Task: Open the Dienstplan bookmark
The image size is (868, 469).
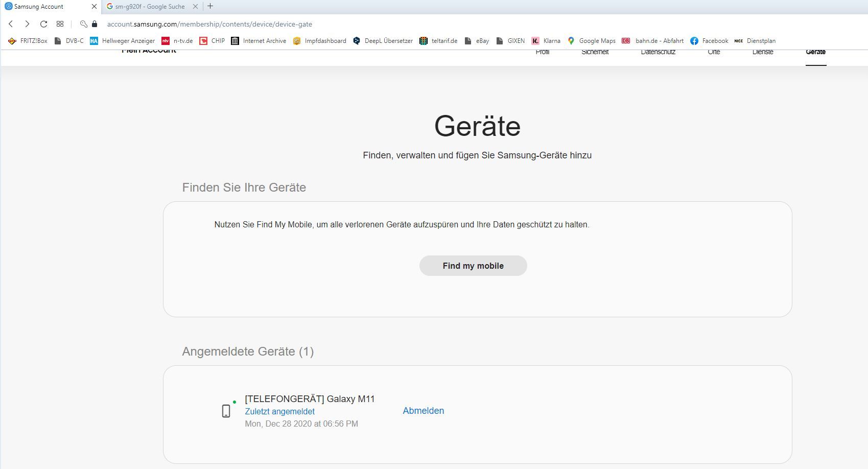Action: [755, 41]
